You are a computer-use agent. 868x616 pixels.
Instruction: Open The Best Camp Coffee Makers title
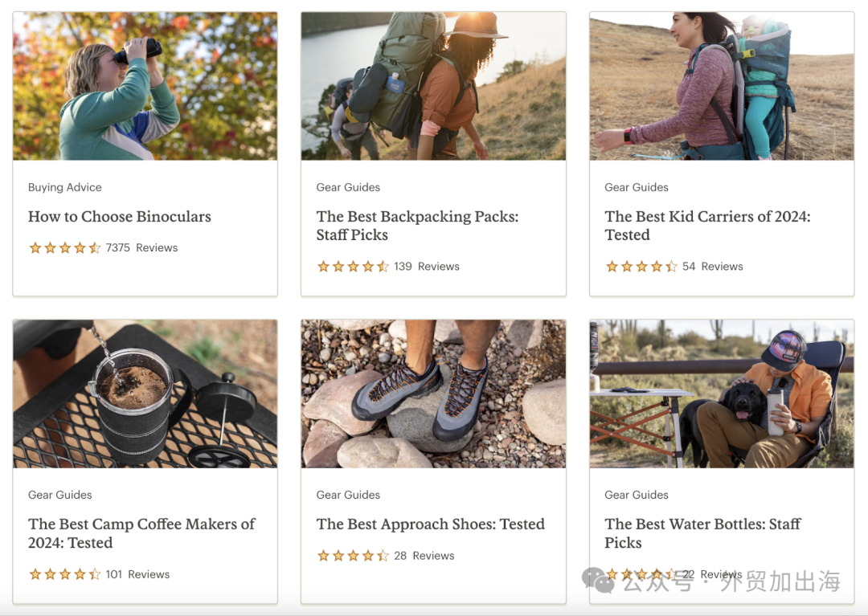coord(141,533)
